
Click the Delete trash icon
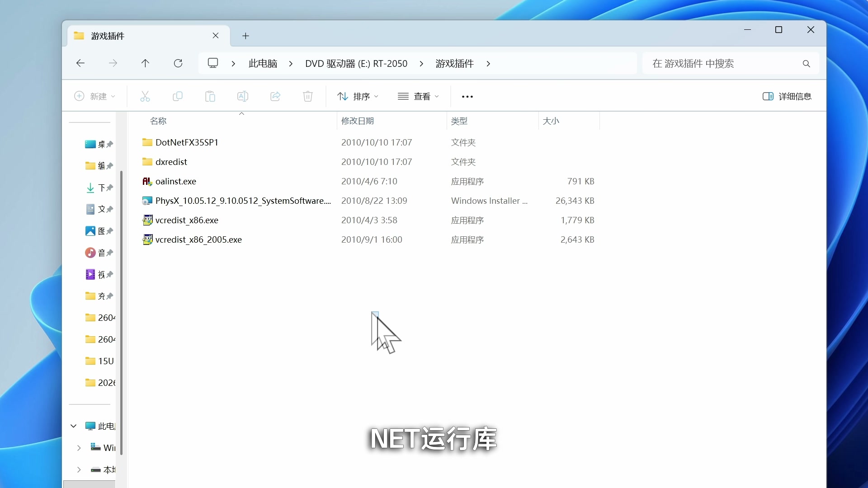pos(308,96)
